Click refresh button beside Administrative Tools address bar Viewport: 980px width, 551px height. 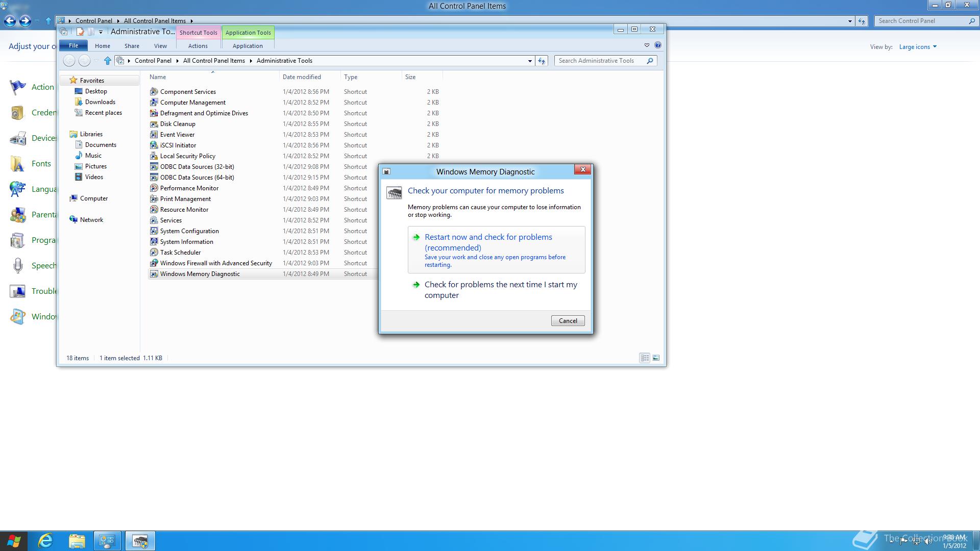pyautogui.click(x=542, y=61)
